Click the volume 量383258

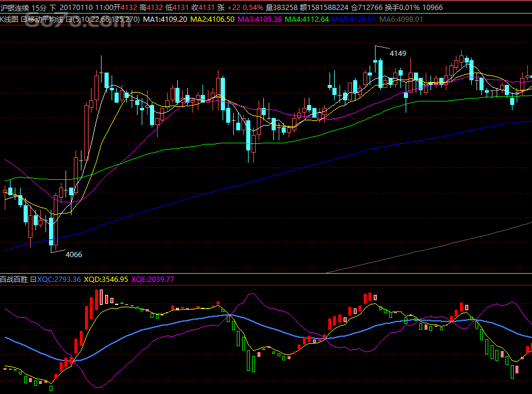(x=282, y=8)
